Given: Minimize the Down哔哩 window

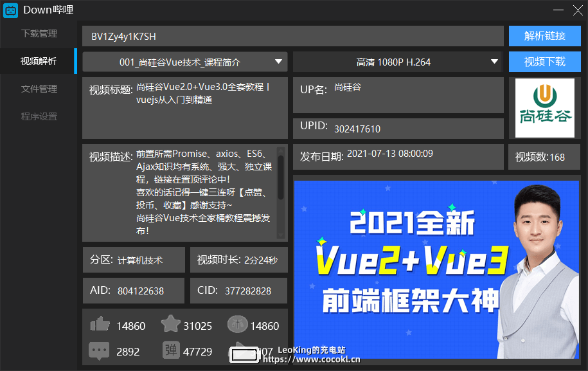Looking at the screenshot, I should pyautogui.click(x=558, y=10).
